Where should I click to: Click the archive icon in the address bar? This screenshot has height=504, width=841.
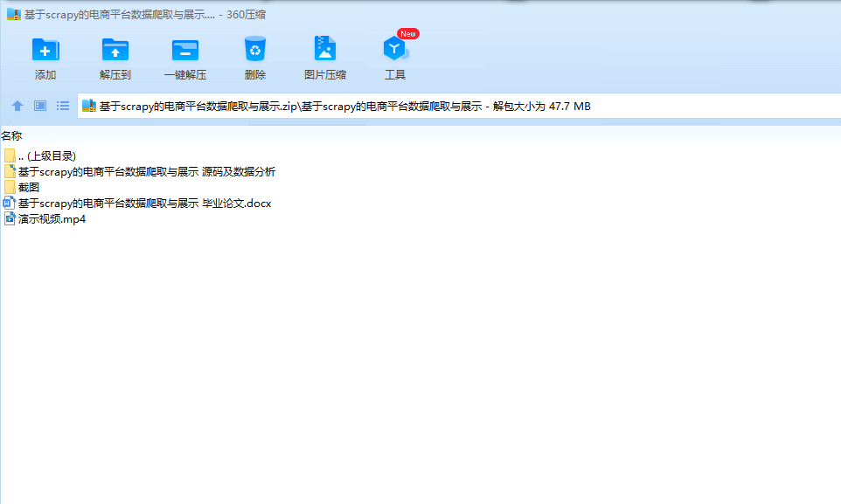pos(89,106)
